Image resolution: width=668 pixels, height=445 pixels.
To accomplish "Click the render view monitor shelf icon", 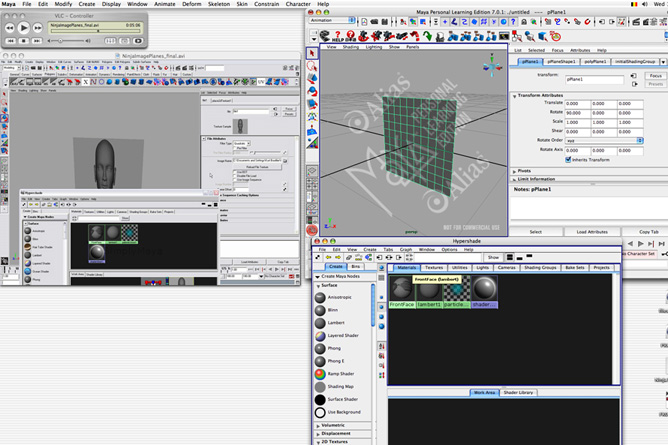I will pos(504,36).
